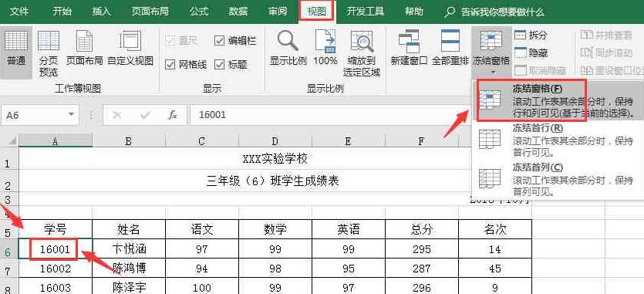Viewport: 644px width, 294px height.
Task: Select the header cell 学号
Action: click(56, 229)
